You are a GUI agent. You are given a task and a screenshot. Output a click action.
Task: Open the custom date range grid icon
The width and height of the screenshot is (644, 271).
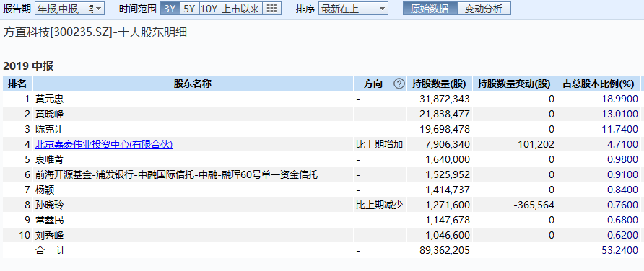[x=271, y=9]
